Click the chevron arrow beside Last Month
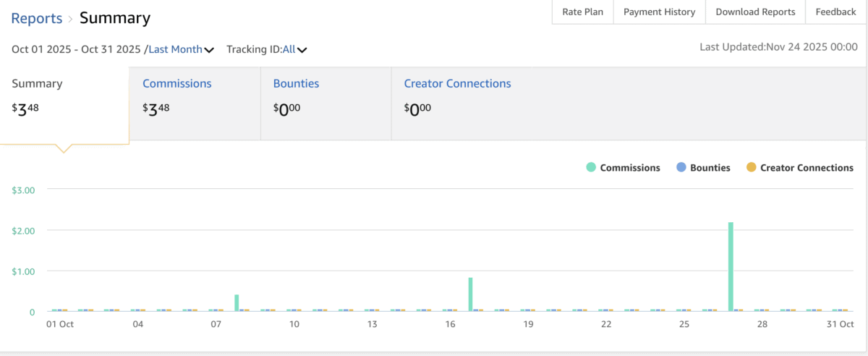The image size is (868, 356). click(x=209, y=50)
